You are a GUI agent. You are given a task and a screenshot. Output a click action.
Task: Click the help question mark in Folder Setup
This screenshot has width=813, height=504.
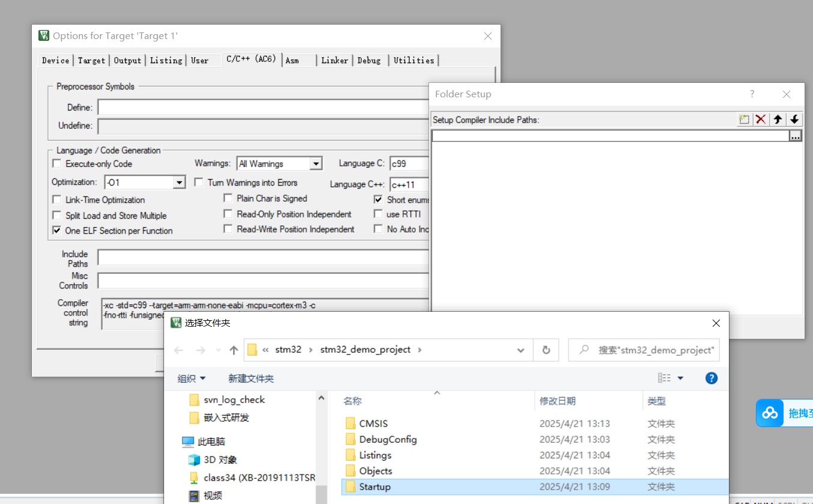tap(752, 94)
